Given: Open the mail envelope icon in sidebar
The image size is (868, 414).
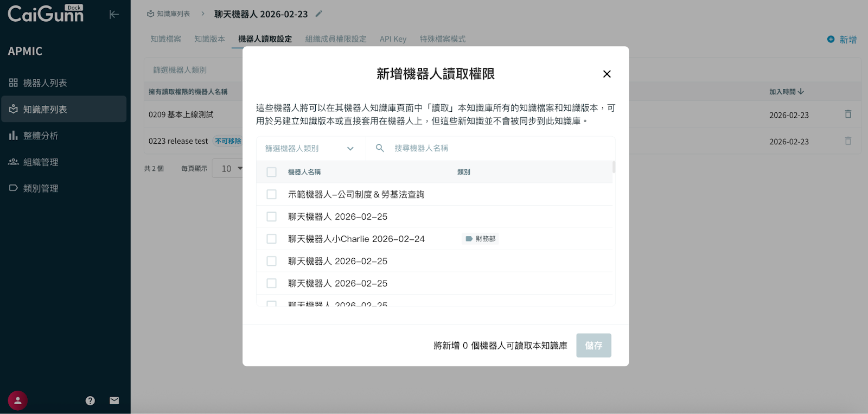Looking at the screenshot, I should 114,400.
